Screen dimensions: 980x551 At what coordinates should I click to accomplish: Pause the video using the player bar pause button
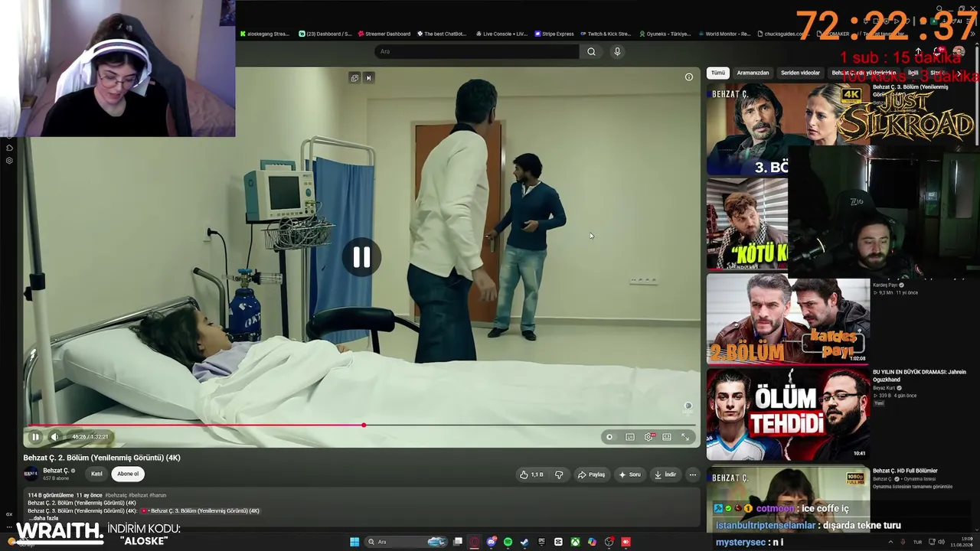click(x=35, y=437)
